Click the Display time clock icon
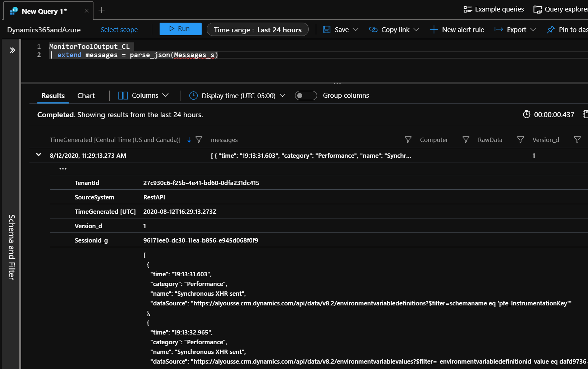The image size is (588, 369). click(193, 96)
